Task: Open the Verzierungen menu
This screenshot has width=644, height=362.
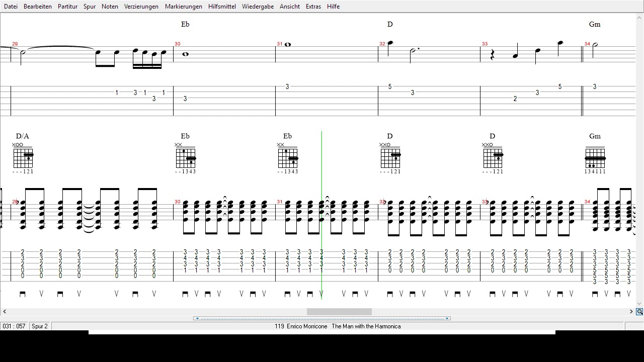Action: coord(141,7)
